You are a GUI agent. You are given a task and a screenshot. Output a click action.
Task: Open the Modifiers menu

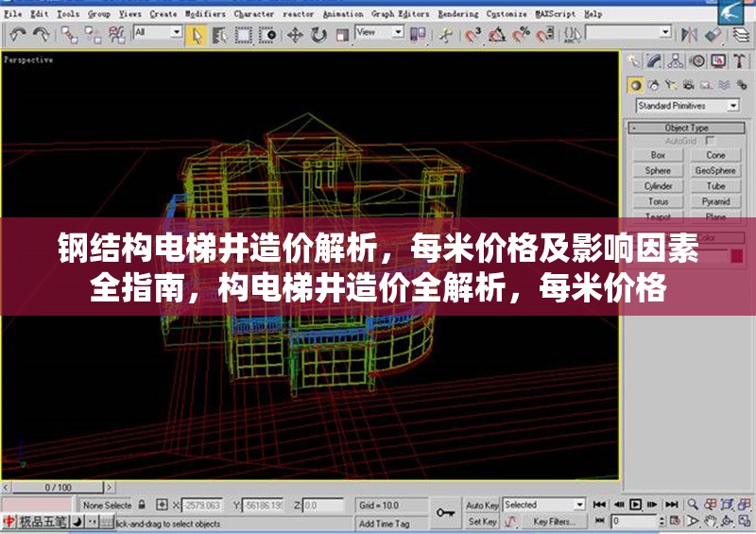[x=205, y=14]
